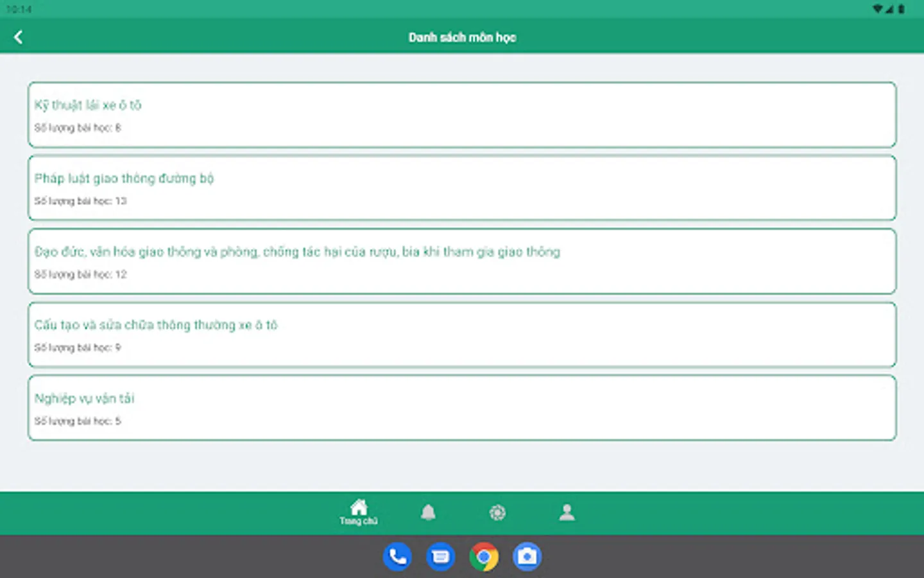Tap the Danh sách môn học title
Viewport: 924px width, 578px height.
[x=461, y=37]
